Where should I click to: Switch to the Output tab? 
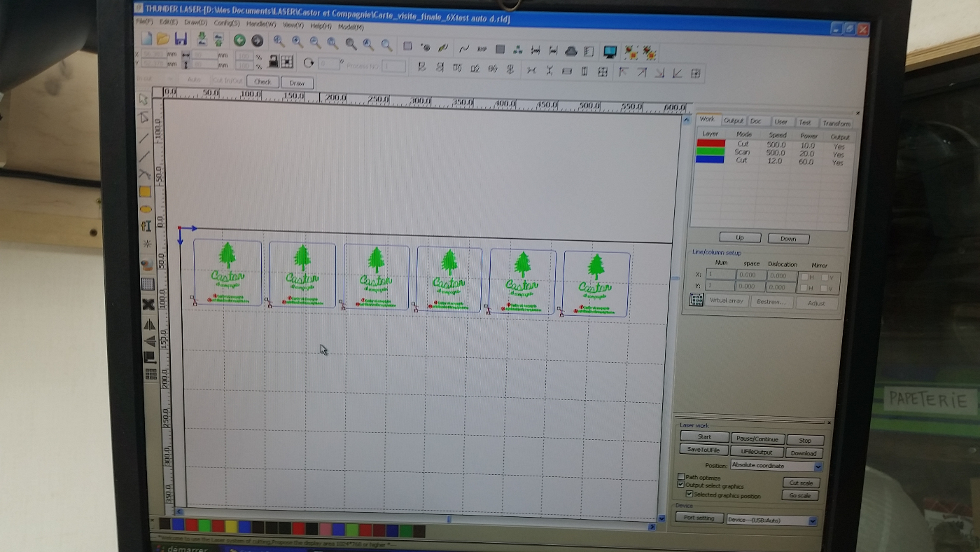(x=734, y=120)
